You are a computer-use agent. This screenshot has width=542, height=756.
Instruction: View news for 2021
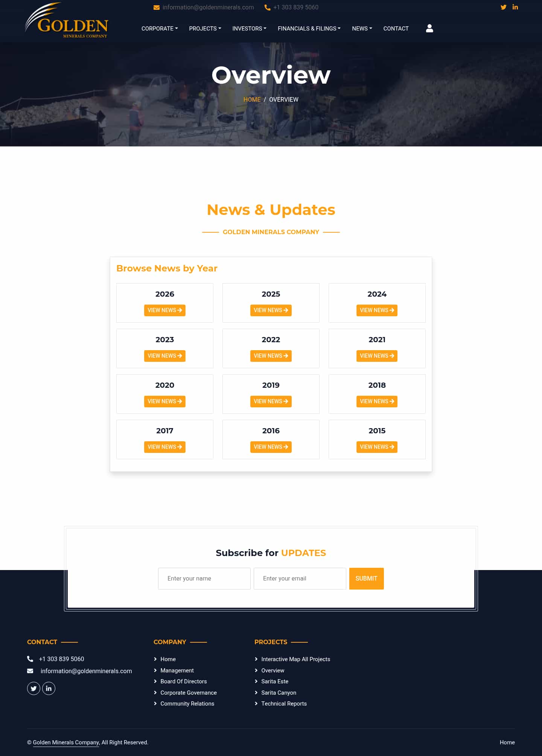tap(377, 356)
